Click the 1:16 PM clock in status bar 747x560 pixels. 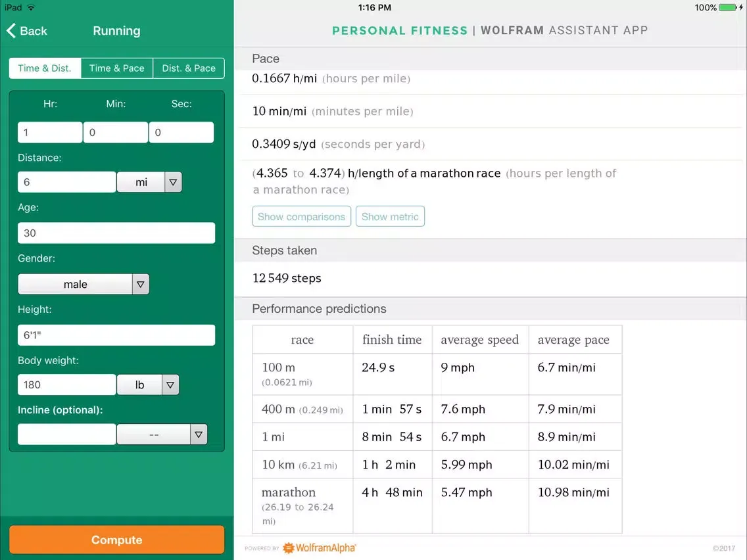tap(374, 8)
